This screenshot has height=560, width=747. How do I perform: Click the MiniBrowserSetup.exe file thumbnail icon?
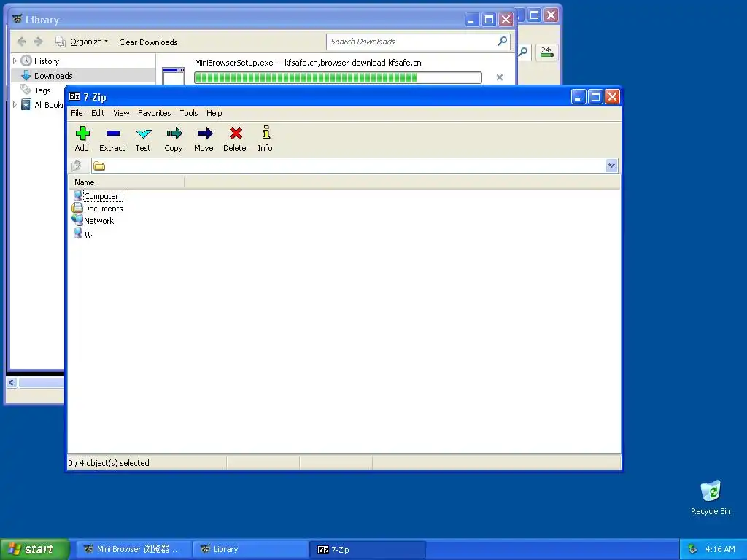pos(174,76)
